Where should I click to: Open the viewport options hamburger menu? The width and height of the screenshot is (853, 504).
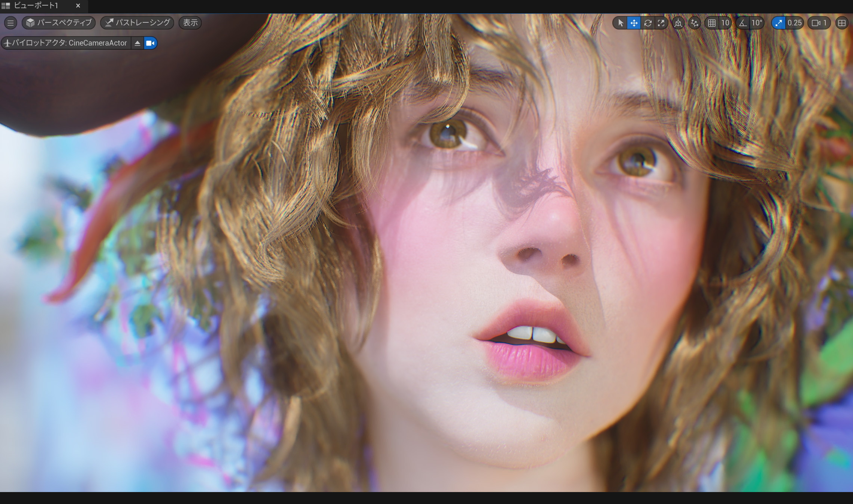10,23
